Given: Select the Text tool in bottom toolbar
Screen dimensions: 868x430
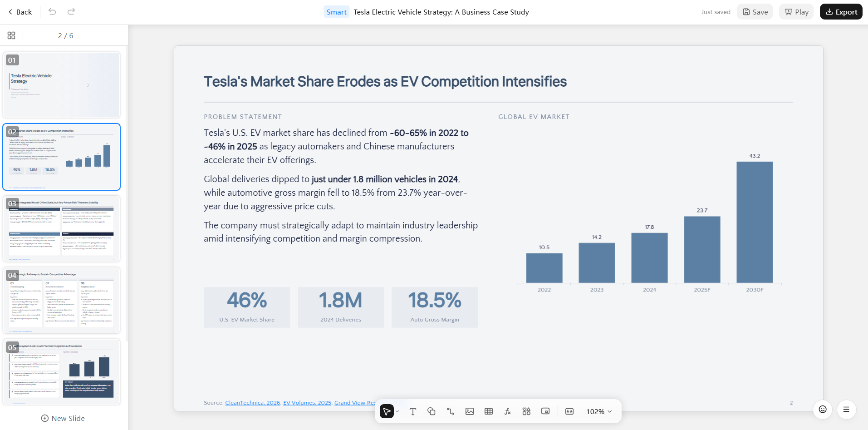Looking at the screenshot, I should [412, 411].
